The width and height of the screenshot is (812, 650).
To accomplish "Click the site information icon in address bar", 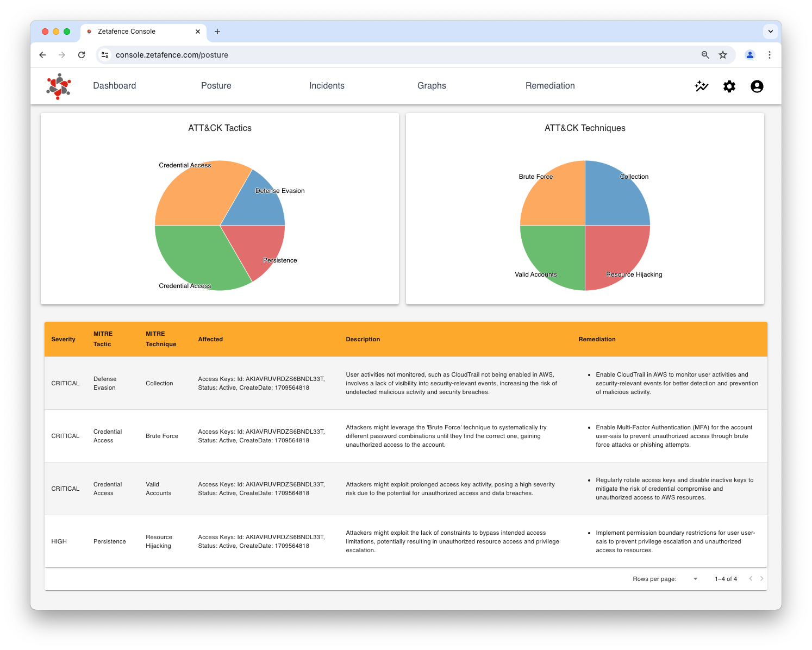I will coord(105,55).
